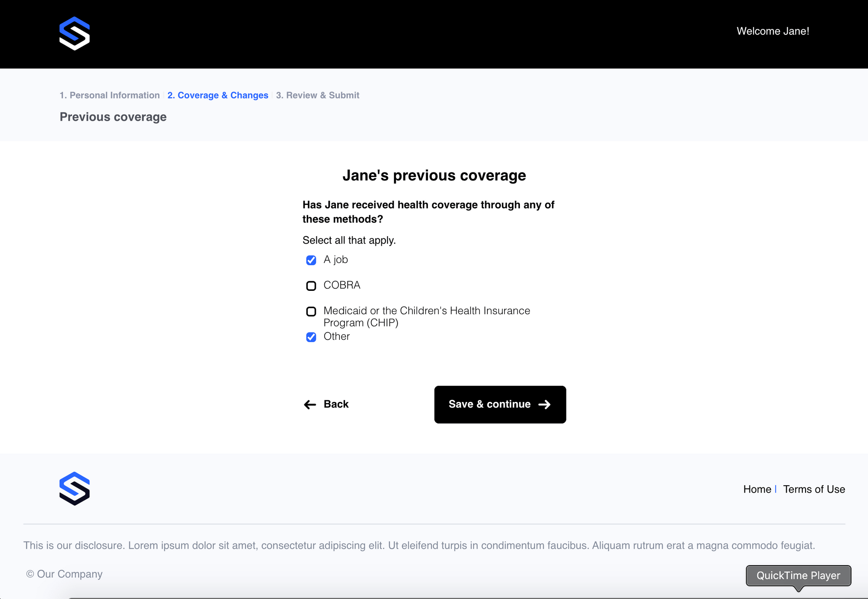Click the Jane's previous coverage heading
The width and height of the screenshot is (868, 599).
pyautogui.click(x=434, y=175)
